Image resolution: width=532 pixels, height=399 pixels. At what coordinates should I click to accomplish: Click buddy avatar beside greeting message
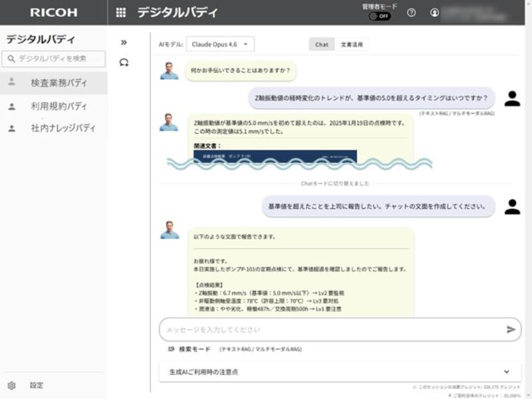[x=170, y=71]
